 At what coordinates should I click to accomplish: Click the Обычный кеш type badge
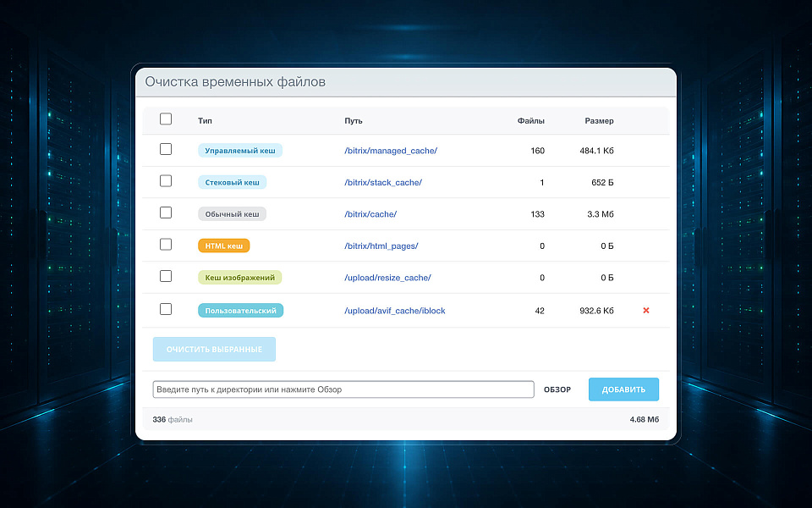point(232,214)
